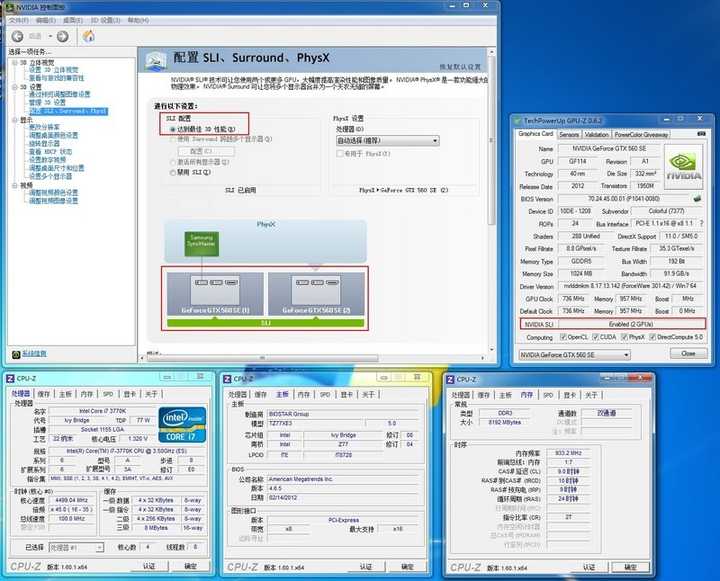Open the Validation tab in GPU-Z

[x=596, y=133]
